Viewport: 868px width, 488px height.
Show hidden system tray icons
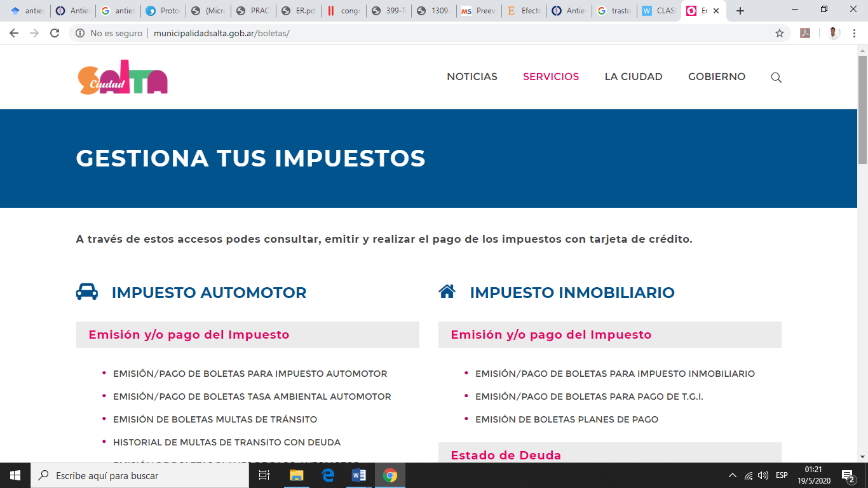(x=733, y=475)
